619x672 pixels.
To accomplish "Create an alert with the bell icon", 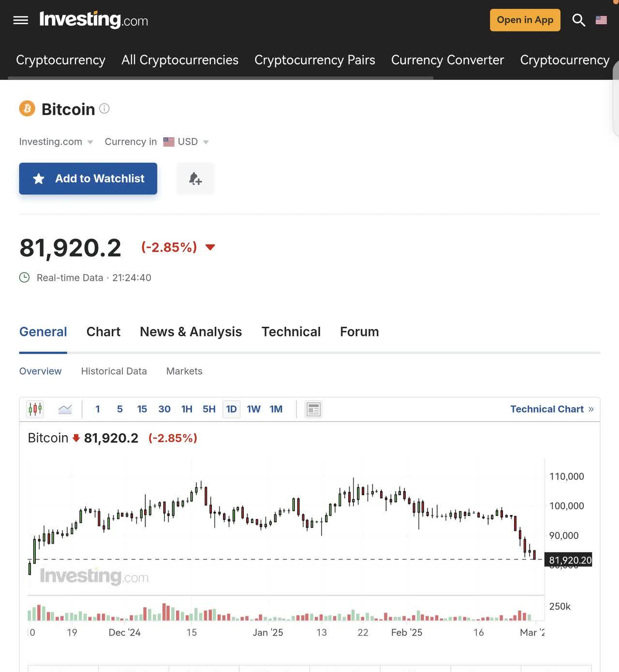I will [195, 178].
